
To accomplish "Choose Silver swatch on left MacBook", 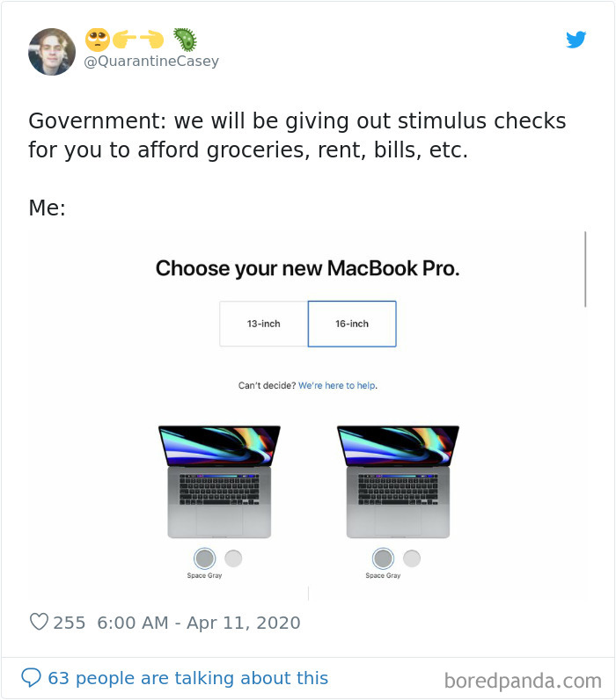I will [x=233, y=558].
